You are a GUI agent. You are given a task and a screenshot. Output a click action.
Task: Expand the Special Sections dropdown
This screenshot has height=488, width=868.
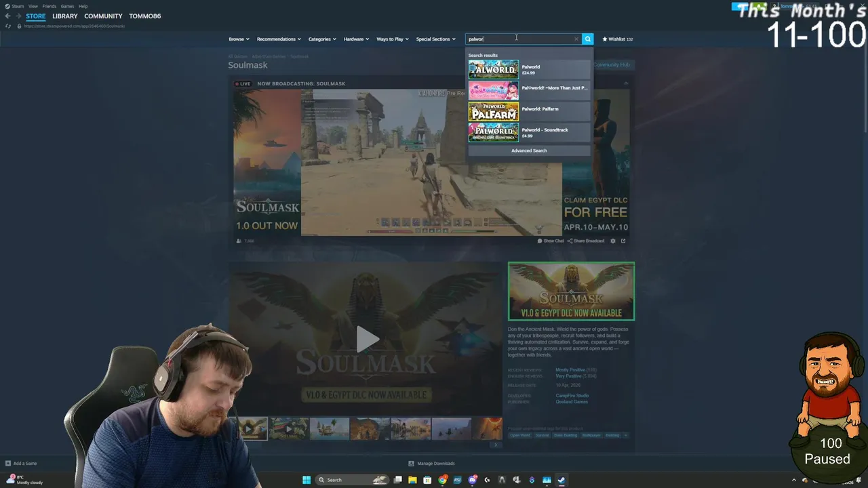point(435,39)
